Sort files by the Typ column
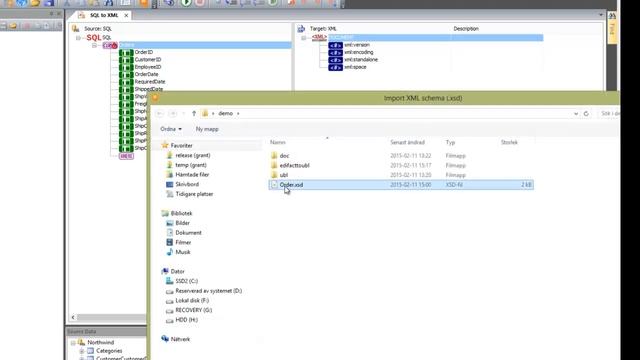Viewport: 640px width, 360px height. [450, 142]
